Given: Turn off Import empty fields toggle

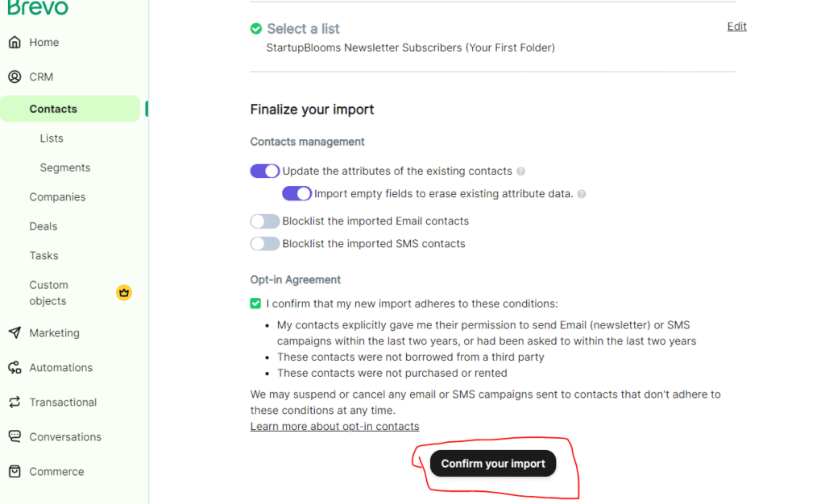Looking at the screenshot, I should (296, 194).
